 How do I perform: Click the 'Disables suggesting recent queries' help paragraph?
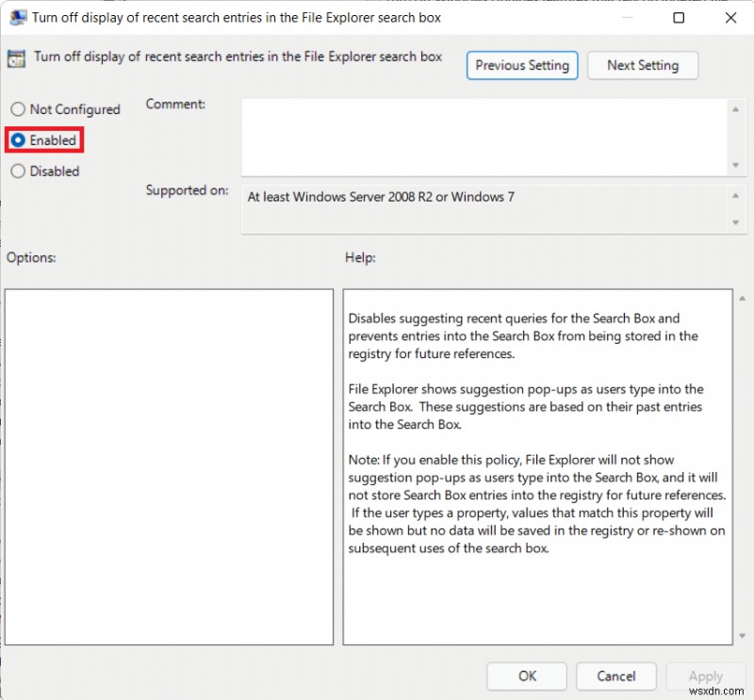coord(523,336)
